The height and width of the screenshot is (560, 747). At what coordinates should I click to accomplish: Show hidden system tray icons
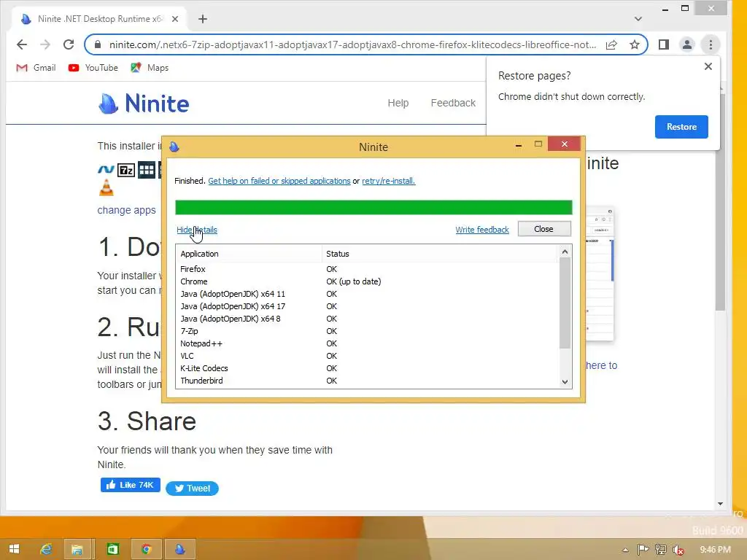[x=625, y=550]
